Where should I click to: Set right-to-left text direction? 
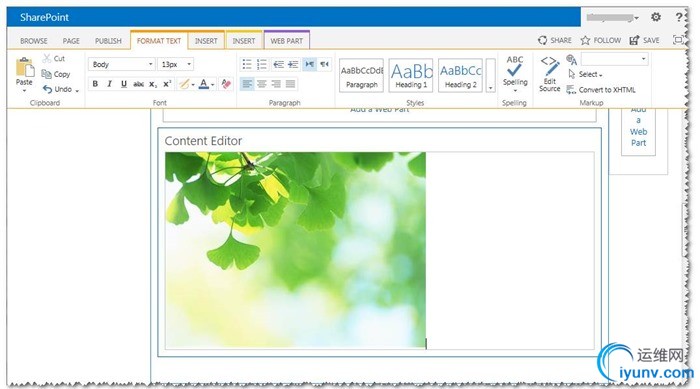tap(325, 64)
